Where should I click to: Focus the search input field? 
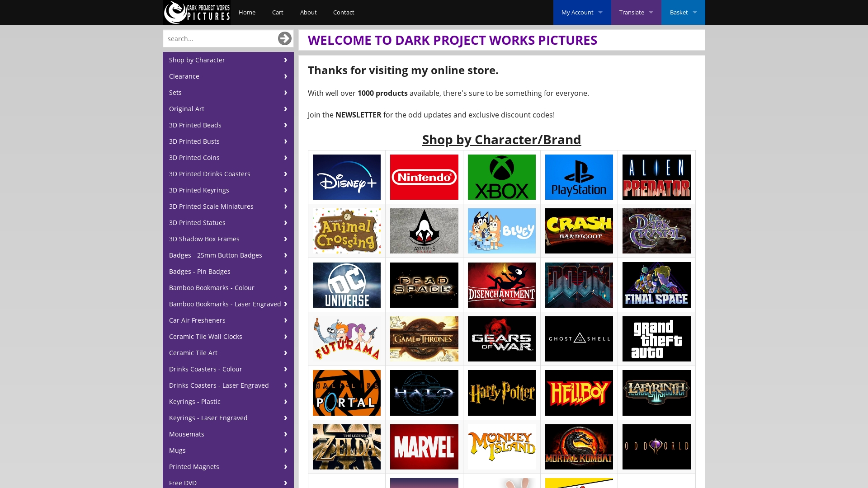tap(219, 39)
